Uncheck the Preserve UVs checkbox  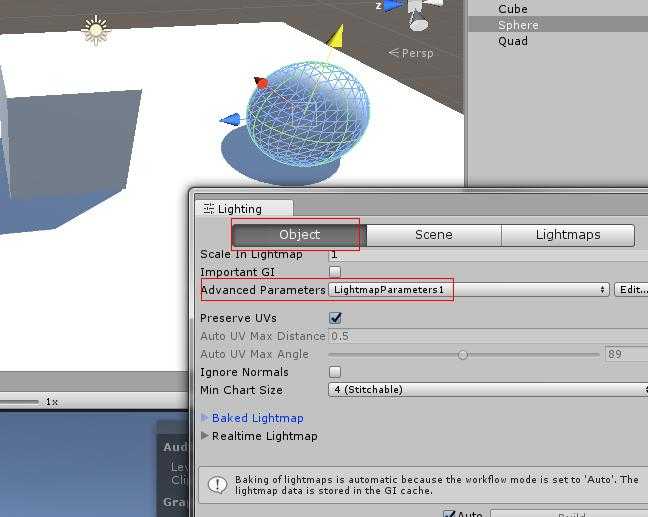(x=335, y=318)
